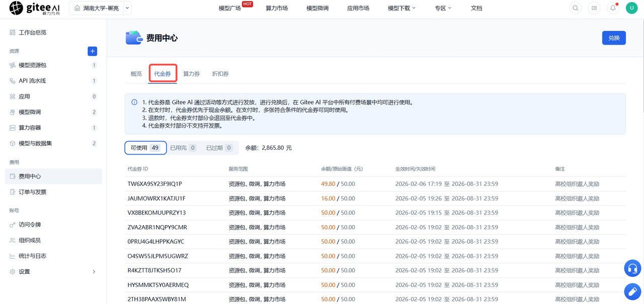Click the 16.00 / 50.00 balance cell
This screenshot has height=304, width=644.
pos(338,198)
